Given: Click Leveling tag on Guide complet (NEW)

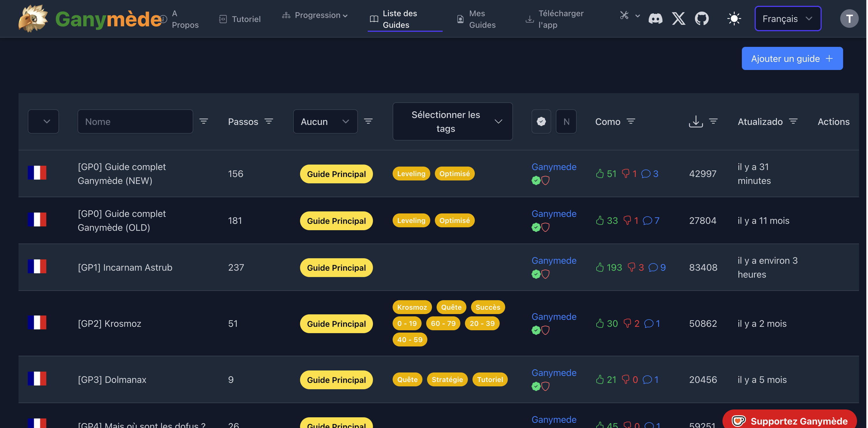Looking at the screenshot, I should tap(411, 174).
